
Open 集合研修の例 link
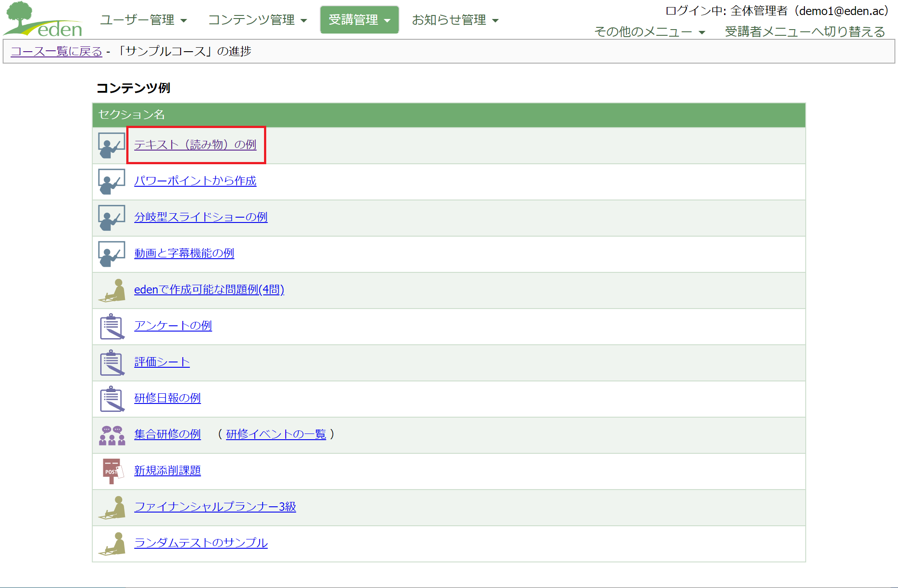(167, 434)
